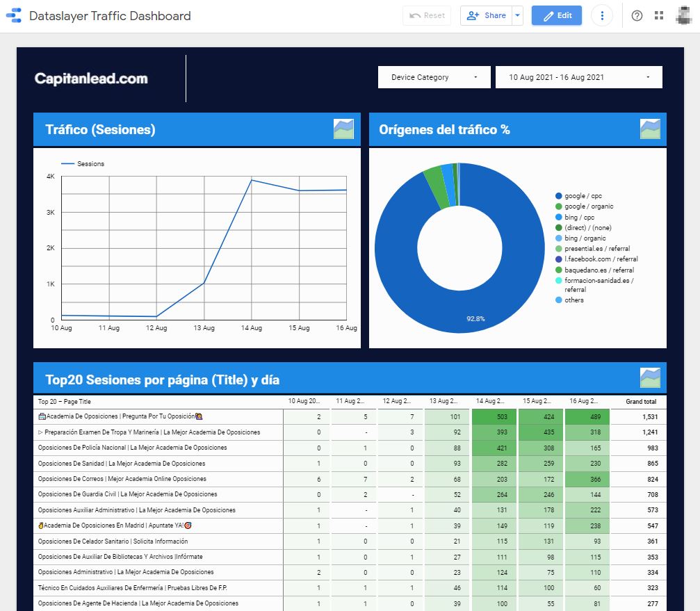Sort by 16 Aug column header
Viewport: 700px width, 611px height.
583,401
